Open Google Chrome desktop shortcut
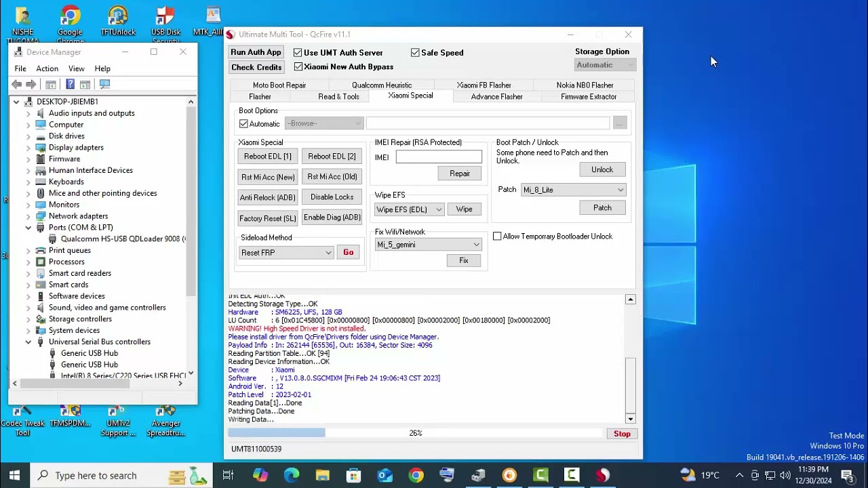The height and width of the screenshot is (488, 868). (70, 22)
